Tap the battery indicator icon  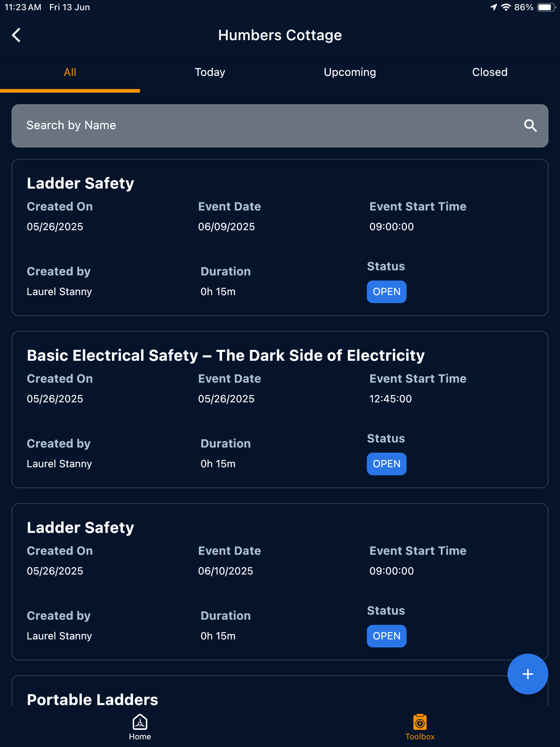click(546, 7)
